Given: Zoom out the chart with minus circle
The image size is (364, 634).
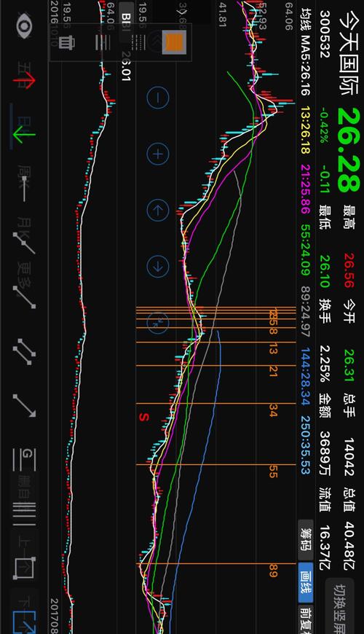Looking at the screenshot, I should 157,98.
